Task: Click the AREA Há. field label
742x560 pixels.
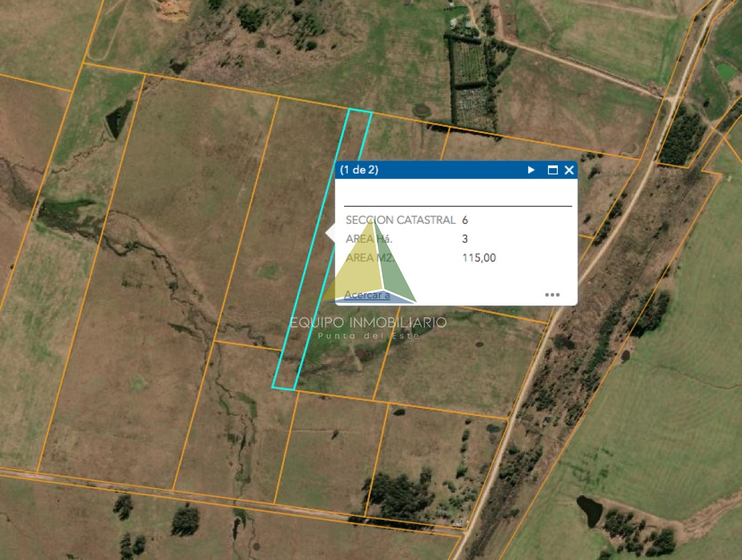Action: 369,239
